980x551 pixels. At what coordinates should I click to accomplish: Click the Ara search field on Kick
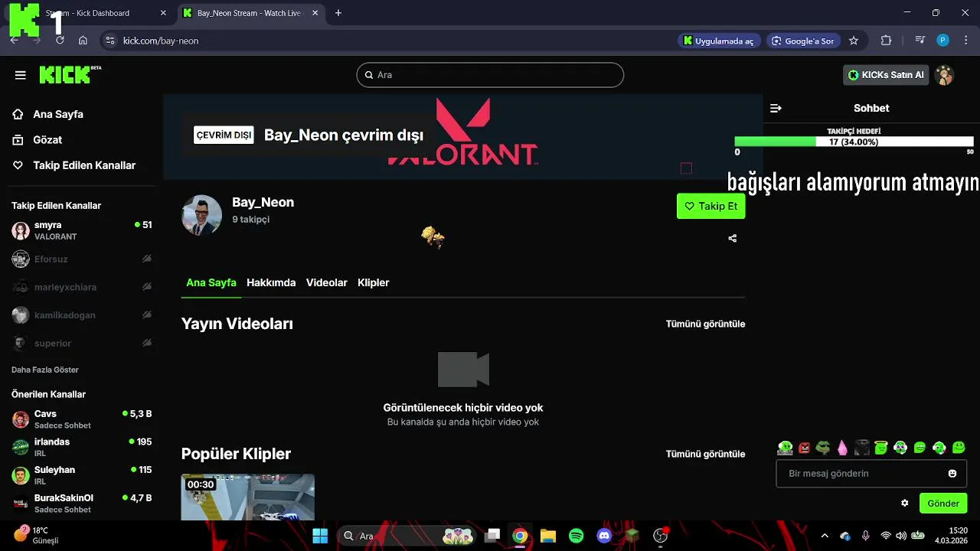[490, 75]
